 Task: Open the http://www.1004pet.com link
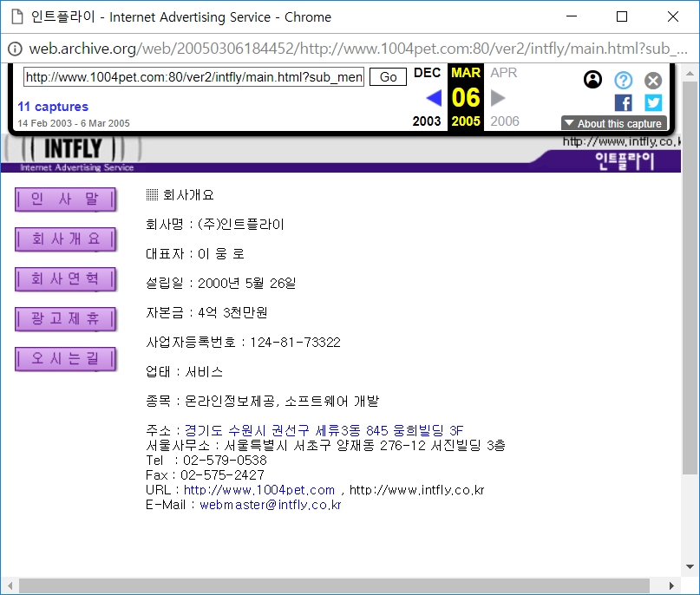(259, 490)
